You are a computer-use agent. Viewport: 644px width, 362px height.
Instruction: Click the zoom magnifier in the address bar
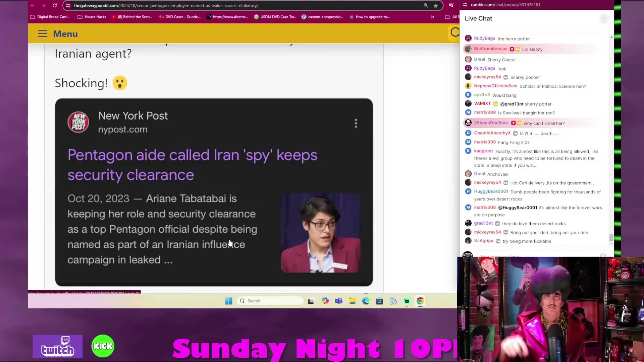point(425,5)
